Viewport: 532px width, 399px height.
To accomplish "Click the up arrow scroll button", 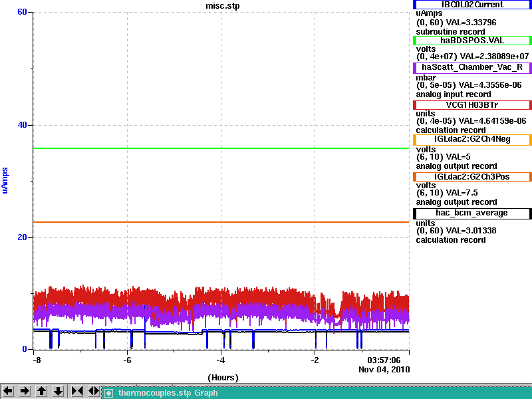I will point(41,391).
